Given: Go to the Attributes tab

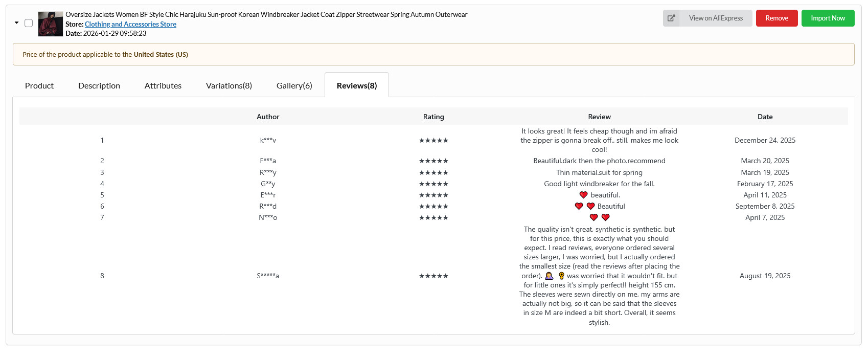Looking at the screenshot, I should coord(163,86).
